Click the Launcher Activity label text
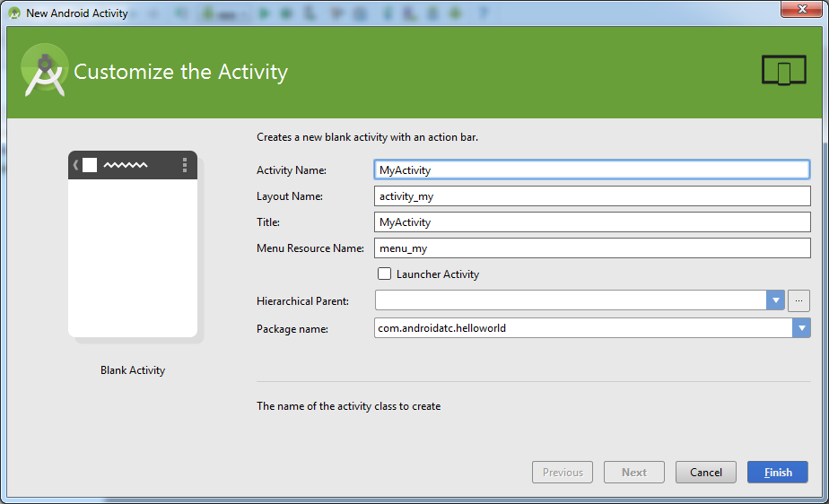This screenshot has height=504, width=829. (438, 274)
